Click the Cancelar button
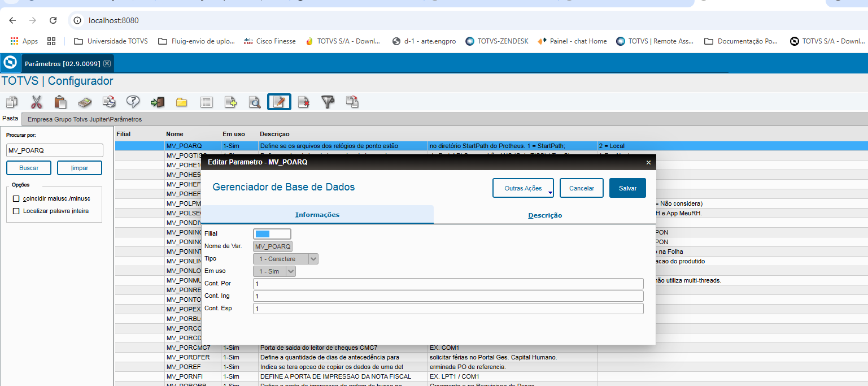Image resolution: width=868 pixels, height=386 pixels. [x=582, y=188]
